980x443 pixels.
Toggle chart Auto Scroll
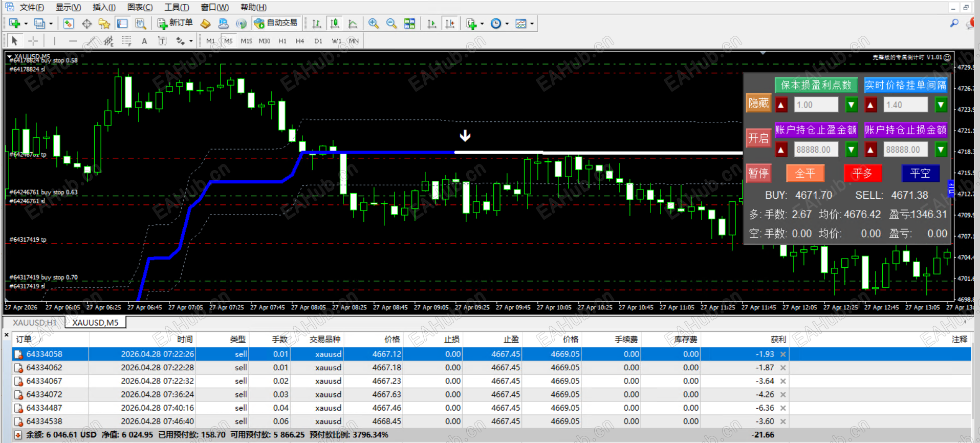(432, 24)
